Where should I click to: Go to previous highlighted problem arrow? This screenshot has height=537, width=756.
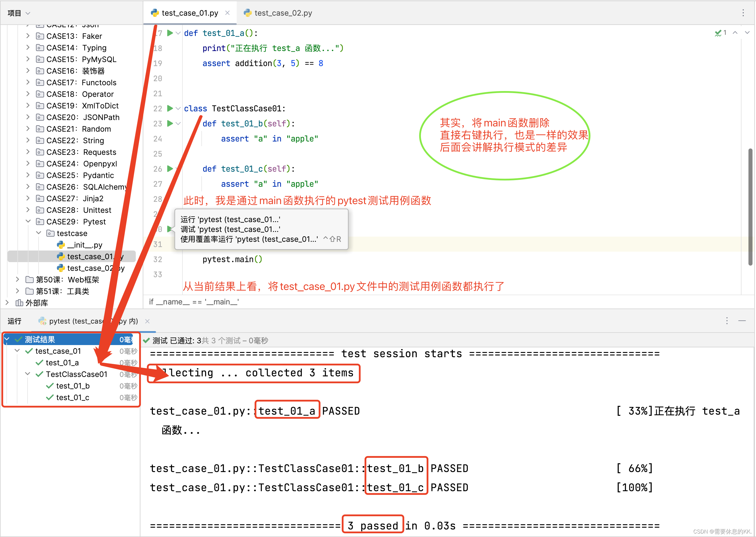click(x=735, y=33)
